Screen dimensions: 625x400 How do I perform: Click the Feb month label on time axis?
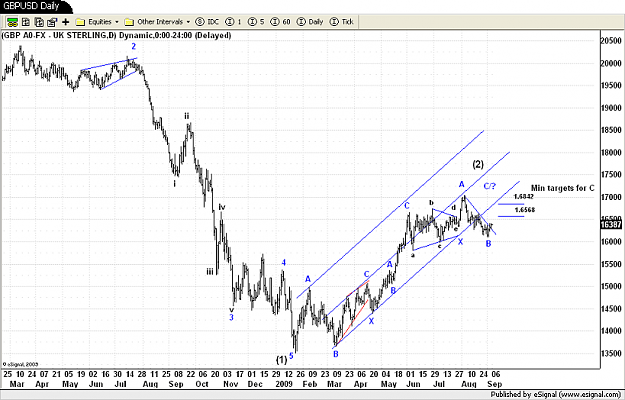[x=309, y=384]
